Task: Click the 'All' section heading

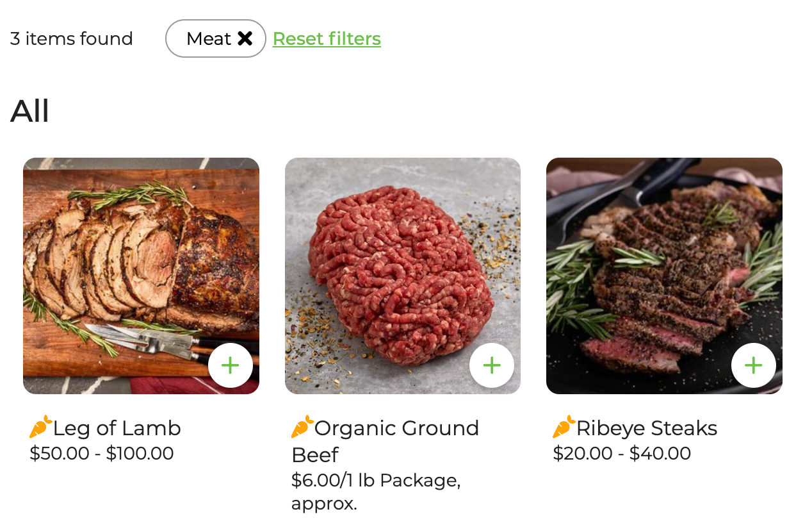Action: 29,111
